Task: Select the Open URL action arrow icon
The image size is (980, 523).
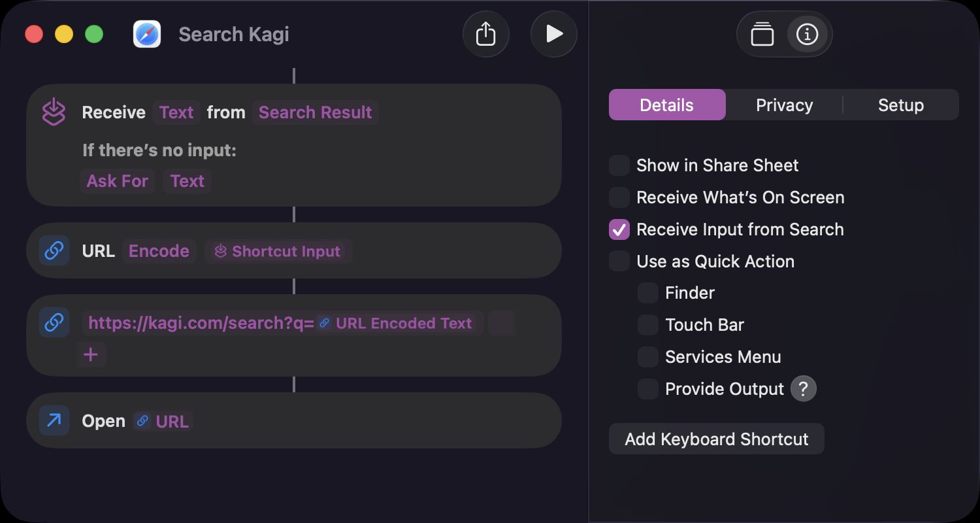Action: click(54, 420)
